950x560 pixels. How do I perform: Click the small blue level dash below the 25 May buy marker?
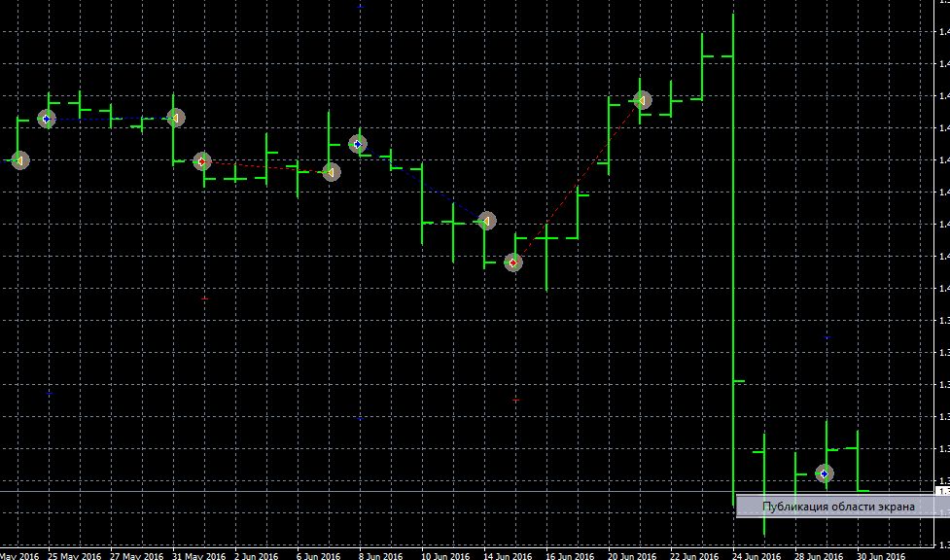pos(50,394)
